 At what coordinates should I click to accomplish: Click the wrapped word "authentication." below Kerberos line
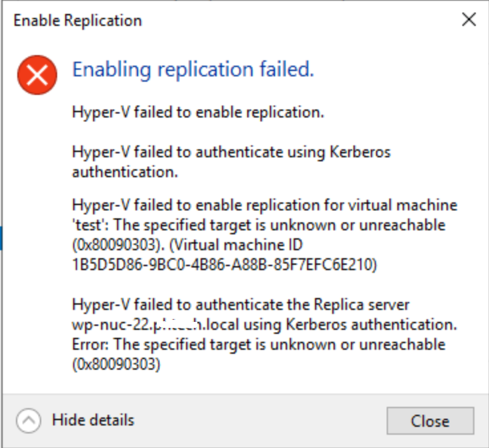125,172
